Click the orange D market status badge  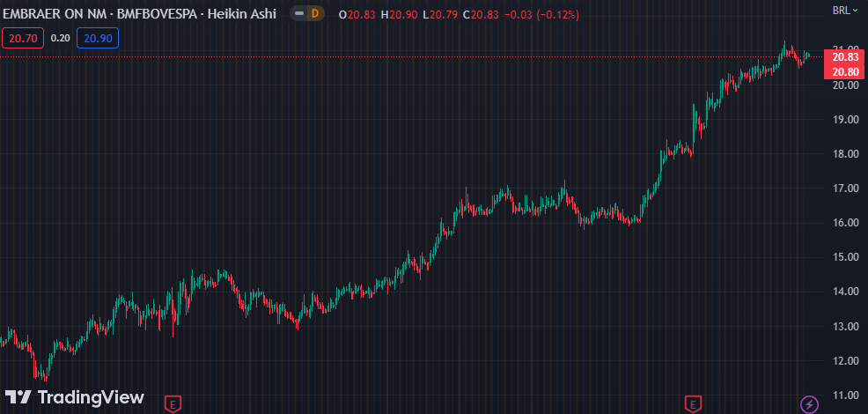click(314, 13)
